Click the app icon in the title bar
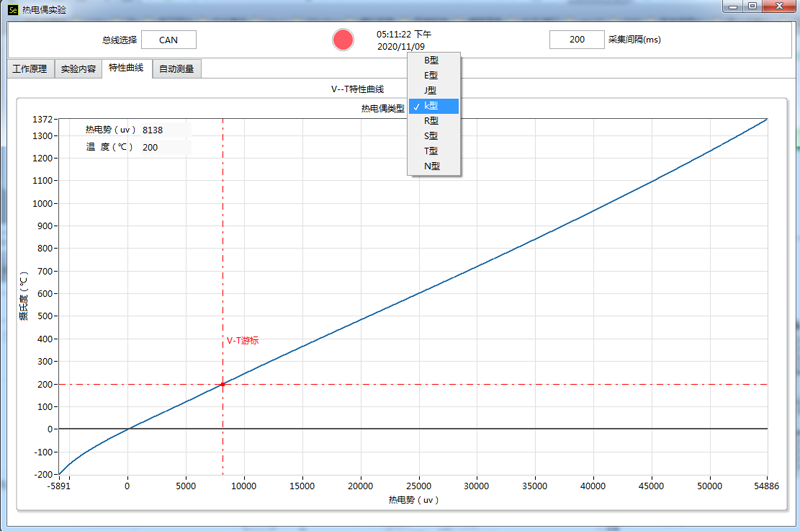This screenshot has width=800, height=531. click(x=12, y=8)
